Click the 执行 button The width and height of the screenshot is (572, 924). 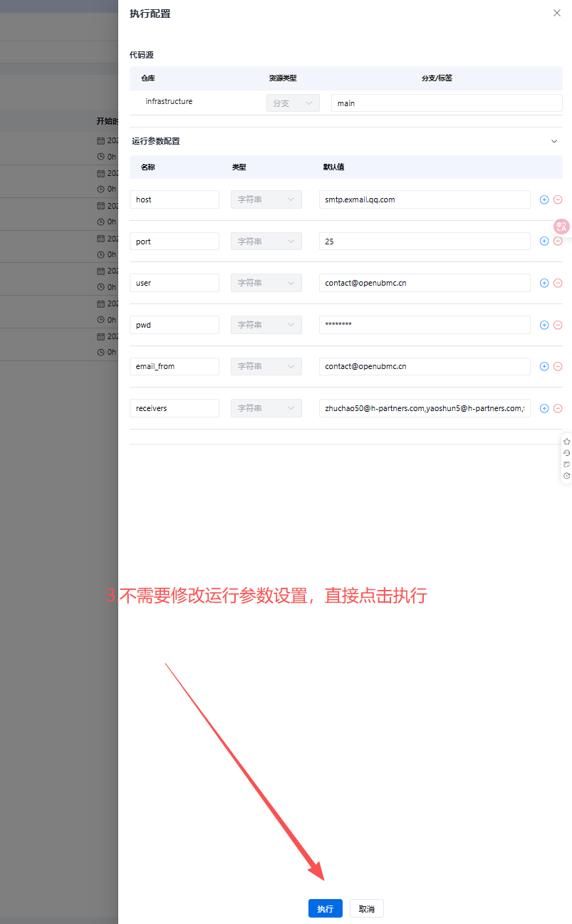325,908
